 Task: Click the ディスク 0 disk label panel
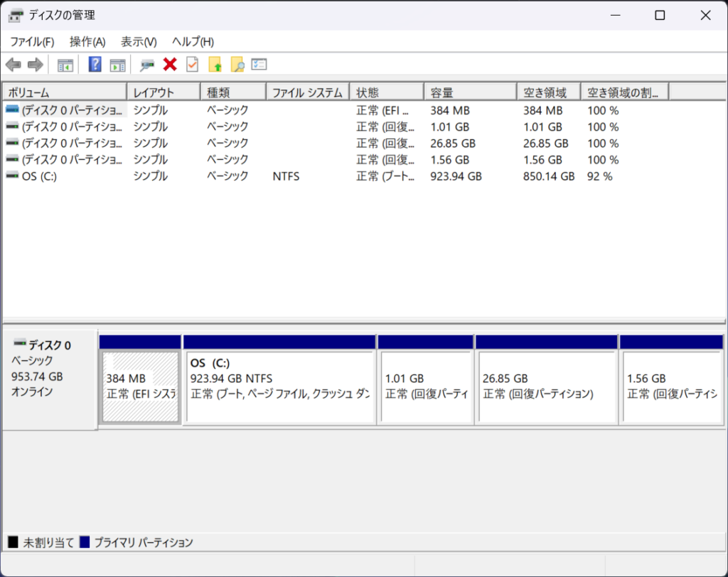(49, 377)
